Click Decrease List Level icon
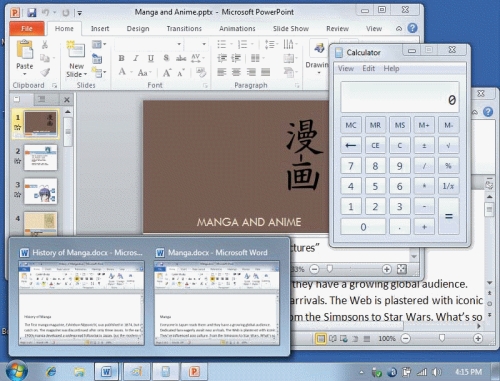This screenshot has height=381, width=500. [222, 58]
